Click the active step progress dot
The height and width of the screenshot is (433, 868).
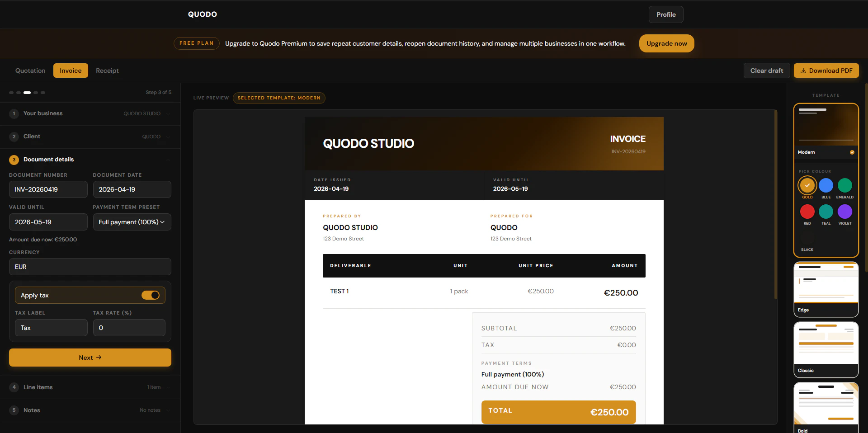tap(27, 93)
